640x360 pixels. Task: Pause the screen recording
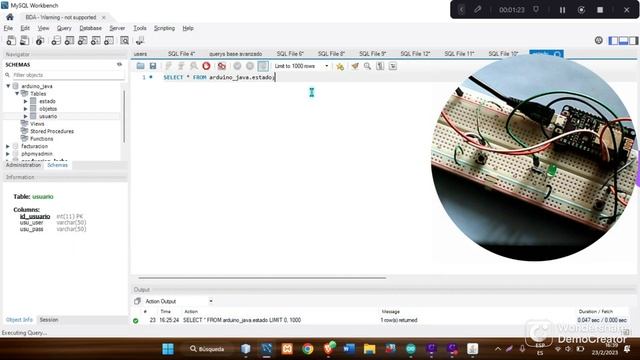tap(562, 10)
